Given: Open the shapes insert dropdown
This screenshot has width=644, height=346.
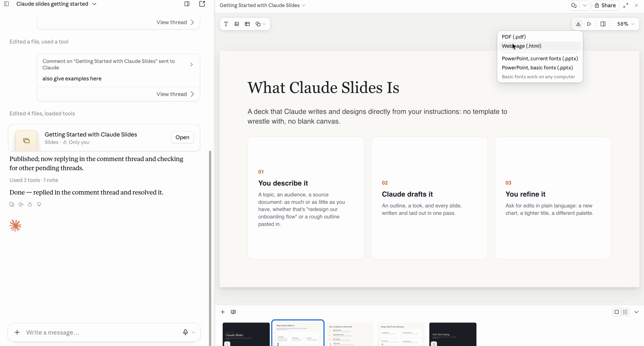Looking at the screenshot, I should coord(260,24).
